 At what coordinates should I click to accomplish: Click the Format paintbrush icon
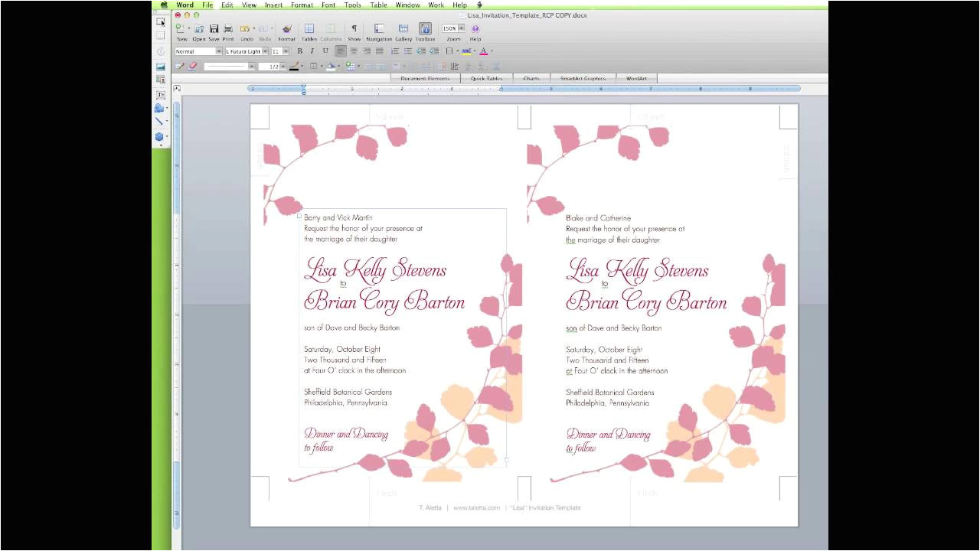pyautogui.click(x=286, y=28)
